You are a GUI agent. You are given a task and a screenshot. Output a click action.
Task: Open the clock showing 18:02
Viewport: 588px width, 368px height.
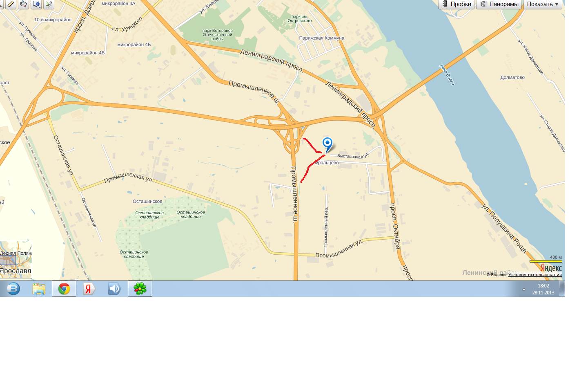pos(543,289)
